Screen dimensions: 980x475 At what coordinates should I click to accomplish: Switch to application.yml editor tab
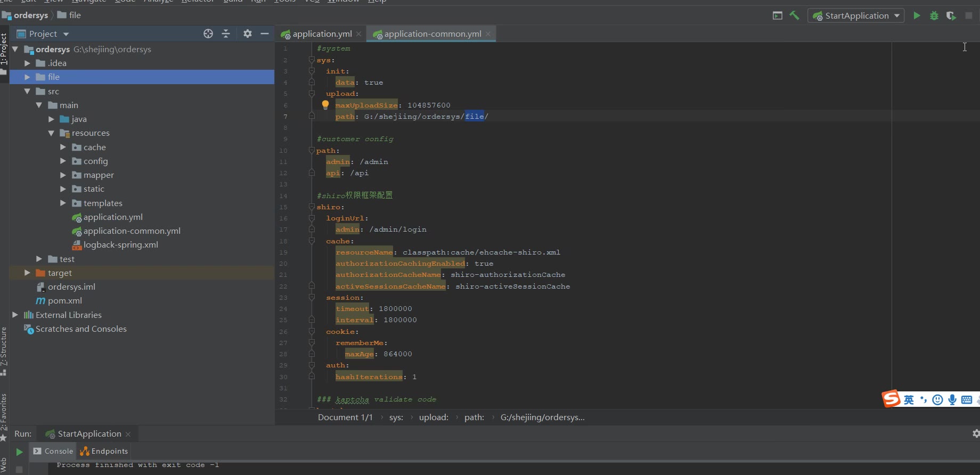coord(322,34)
